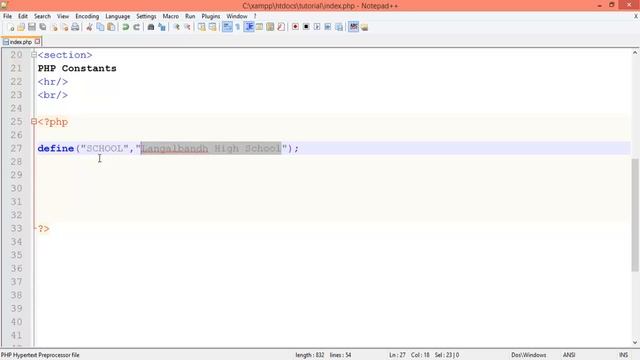
Task: Toggle Show All Characters paragraph icon
Action: (238, 27)
